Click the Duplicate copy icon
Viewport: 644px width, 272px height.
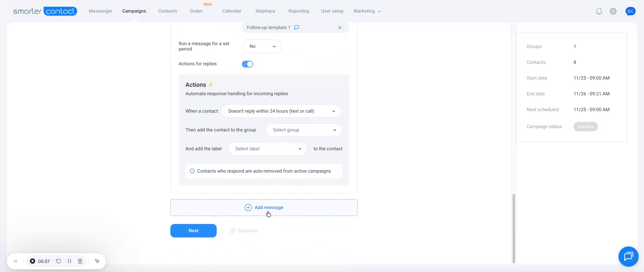point(233,231)
